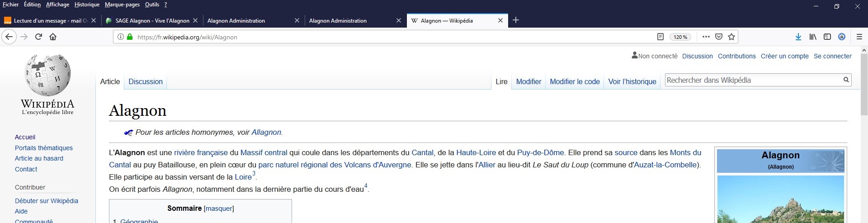This screenshot has height=223, width=868.
Task: Open Modifier le code tab
Action: tap(575, 81)
